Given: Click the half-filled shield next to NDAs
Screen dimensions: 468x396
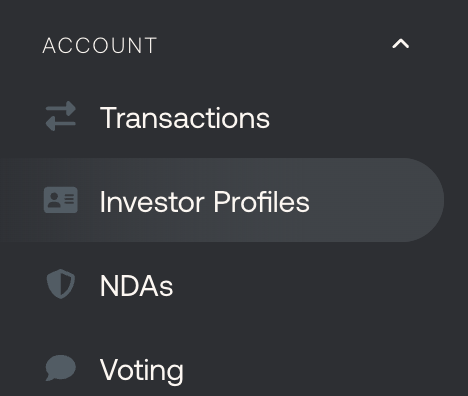Looking at the screenshot, I should tap(61, 284).
